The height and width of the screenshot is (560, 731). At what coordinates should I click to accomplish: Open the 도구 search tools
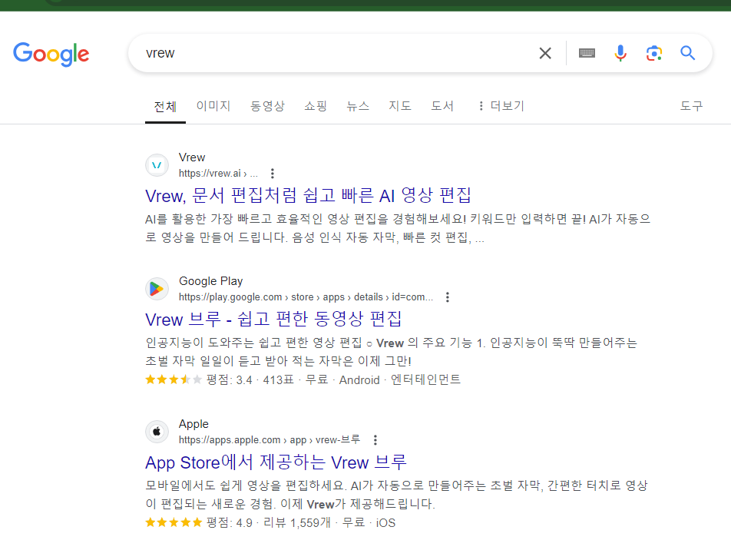point(691,106)
